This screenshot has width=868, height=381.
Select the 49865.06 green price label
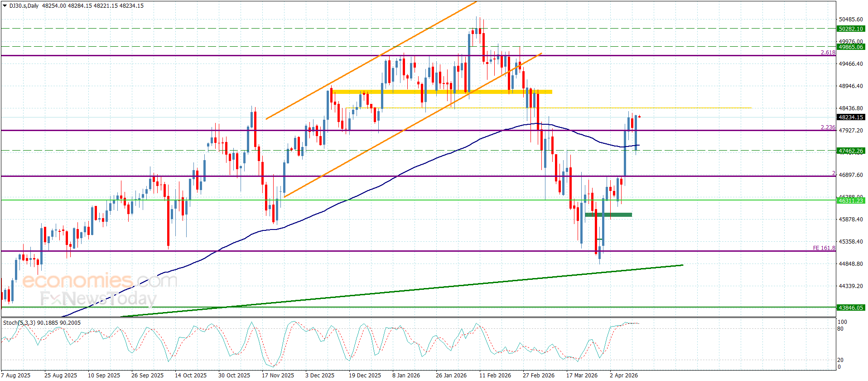tap(851, 47)
